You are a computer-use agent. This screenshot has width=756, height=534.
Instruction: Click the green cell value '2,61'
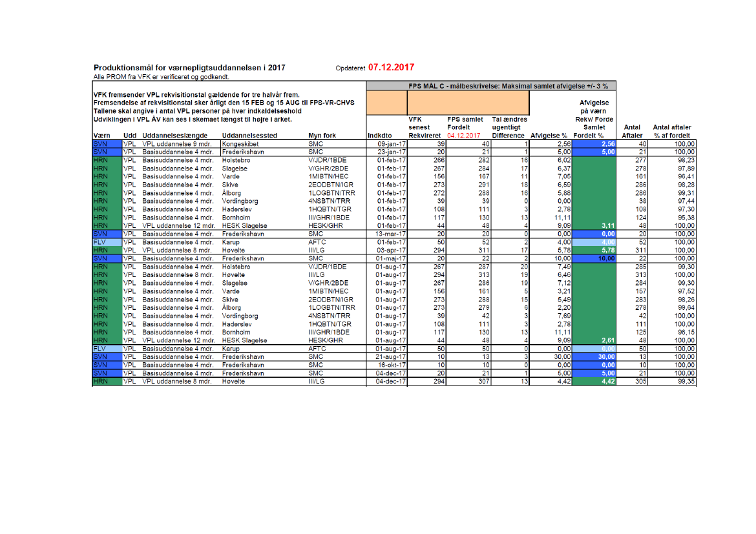pos(608,341)
